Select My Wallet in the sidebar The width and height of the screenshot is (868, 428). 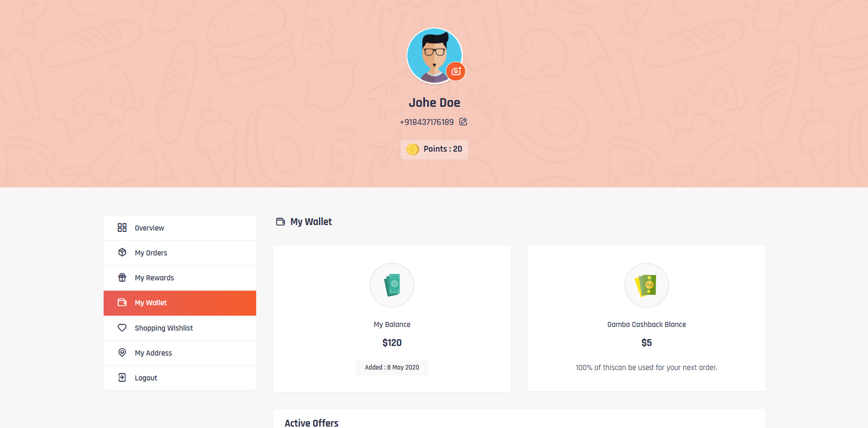point(151,303)
